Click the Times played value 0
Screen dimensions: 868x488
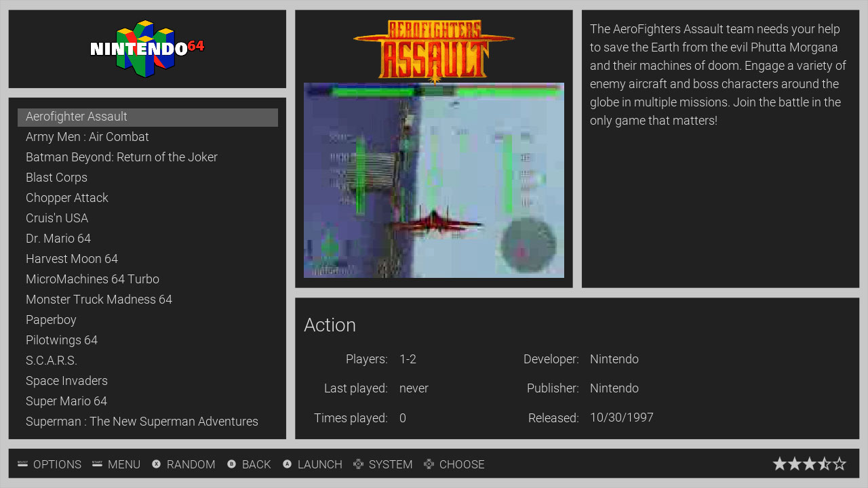[x=403, y=418]
